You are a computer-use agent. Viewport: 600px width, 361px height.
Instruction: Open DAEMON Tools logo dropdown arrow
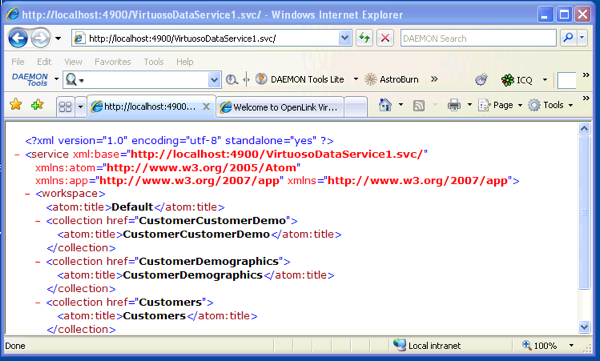pyautogui.click(x=56, y=79)
